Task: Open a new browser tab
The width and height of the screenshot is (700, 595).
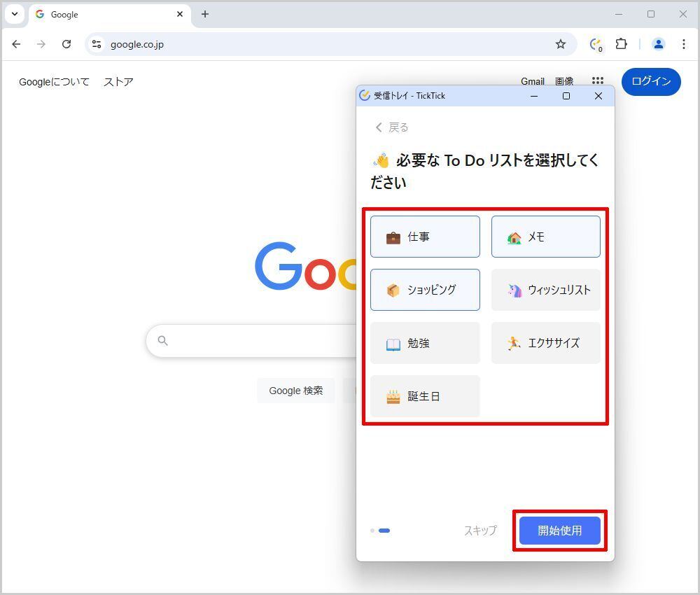Action: point(205,14)
